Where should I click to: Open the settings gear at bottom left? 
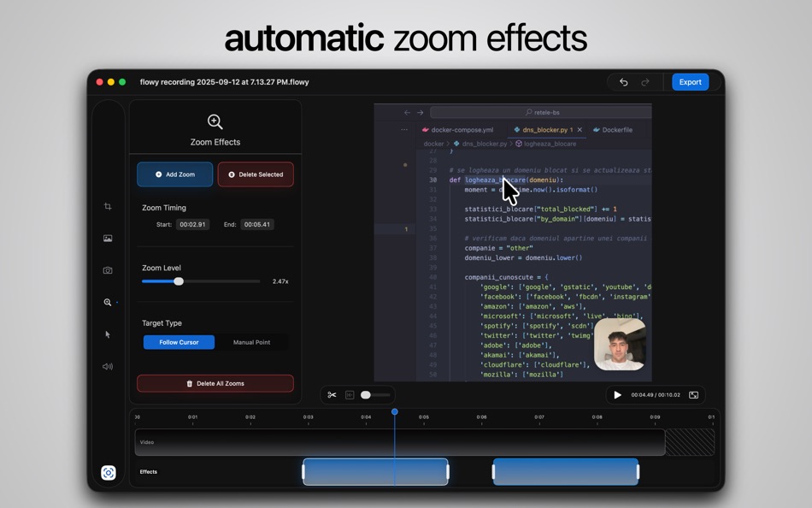(108, 472)
